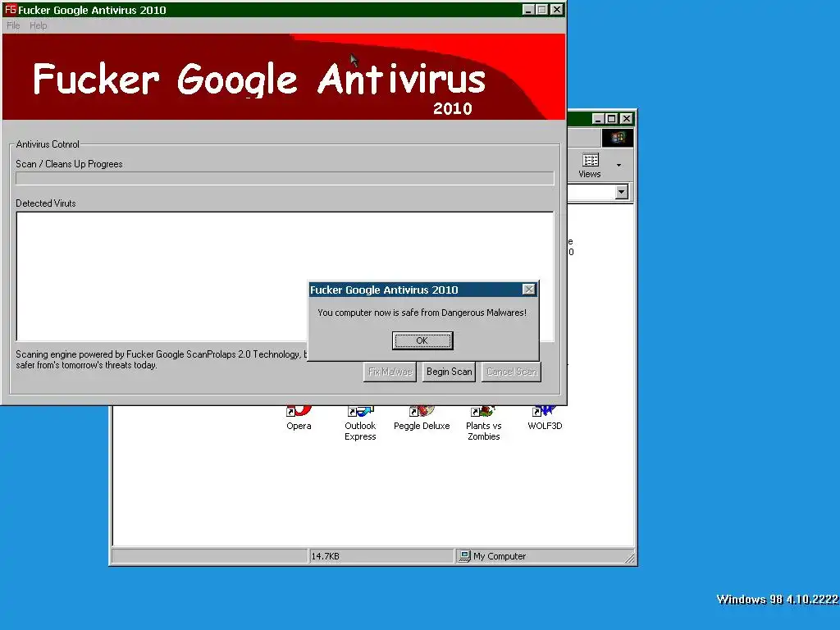
Task: Click the Fucker Google Antivirus red banner
Action: point(284,76)
